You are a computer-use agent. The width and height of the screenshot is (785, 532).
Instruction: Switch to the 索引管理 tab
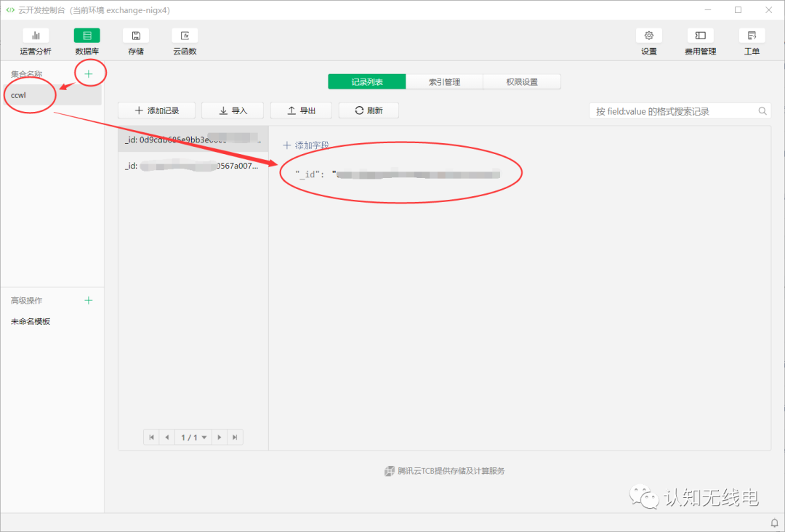445,81
